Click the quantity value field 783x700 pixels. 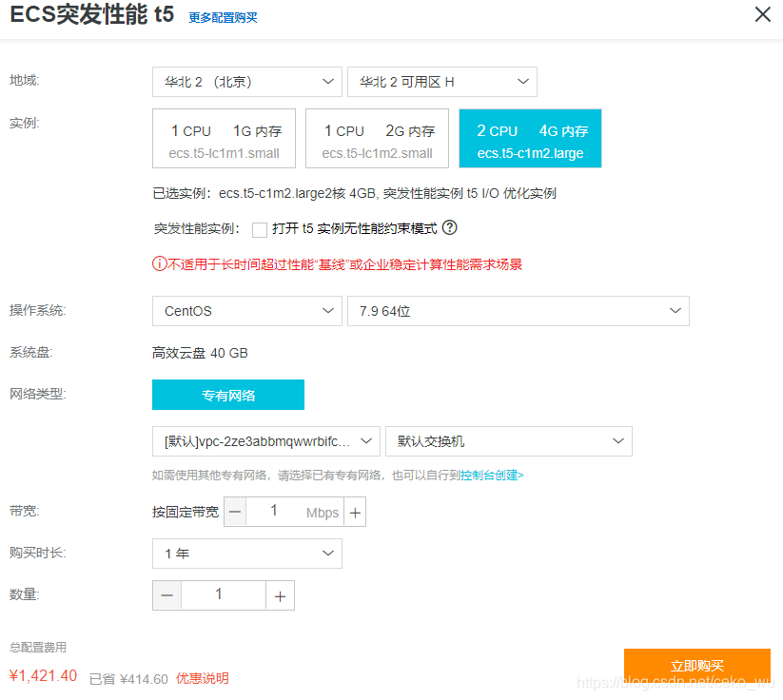tap(224, 595)
